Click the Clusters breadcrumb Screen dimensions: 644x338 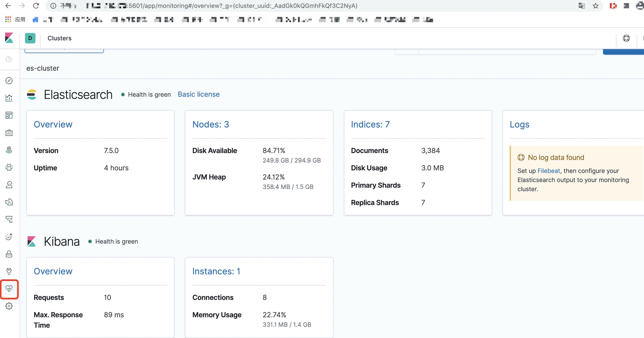pos(59,38)
